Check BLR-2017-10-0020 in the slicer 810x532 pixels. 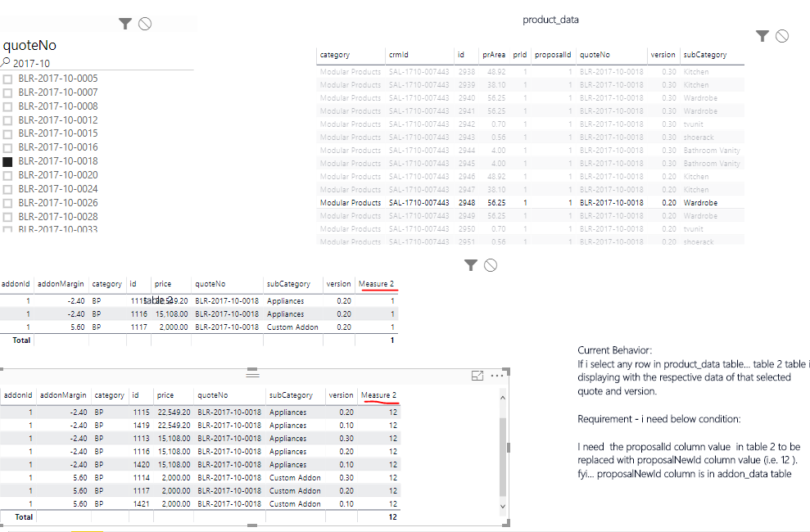pyautogui.click(x=7, y=175)
